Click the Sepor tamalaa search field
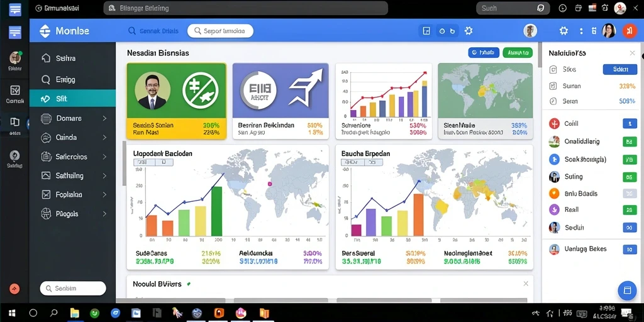 pos(220,31)
